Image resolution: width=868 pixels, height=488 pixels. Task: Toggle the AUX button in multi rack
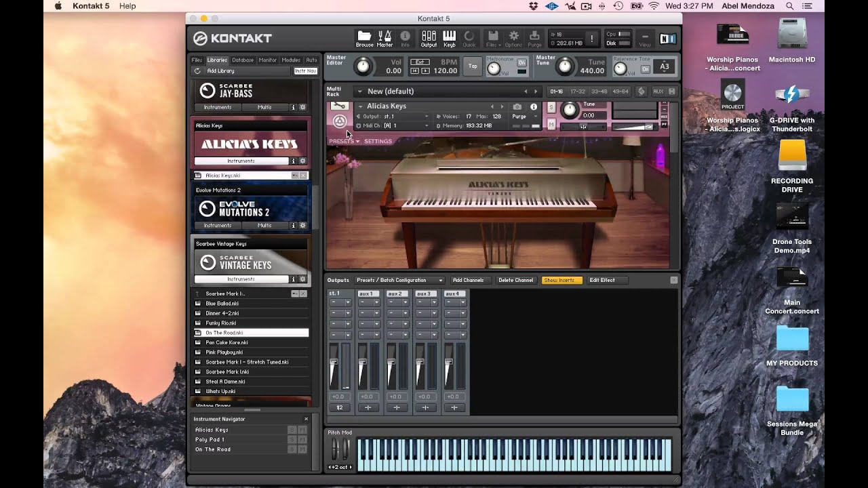[658, 91]
